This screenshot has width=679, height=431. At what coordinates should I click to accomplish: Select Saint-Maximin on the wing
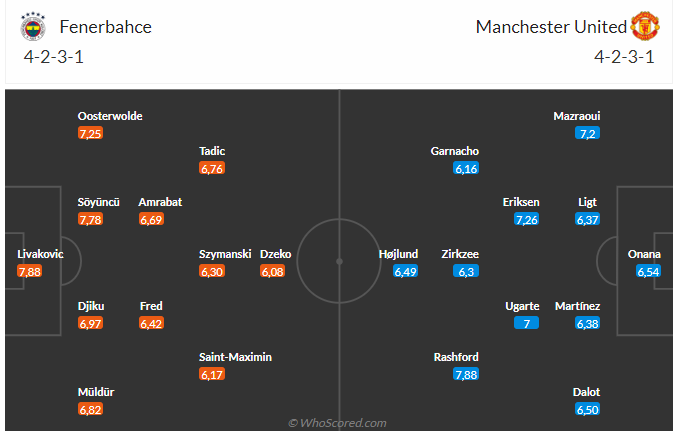click(235, 357)
